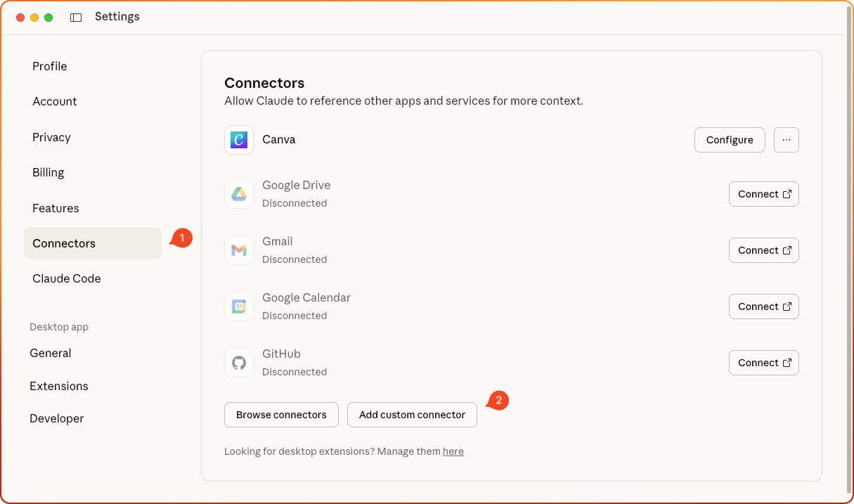This screenshot has height=504, width=854.
Task: Open the "here" link for desktop extensions
Action: point(453,451)
